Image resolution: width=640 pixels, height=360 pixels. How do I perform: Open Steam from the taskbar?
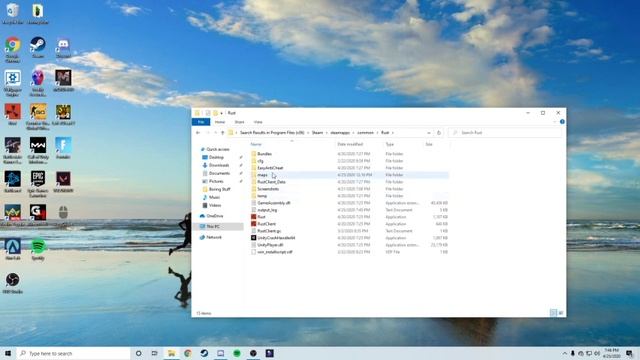click(x=204, y=353)
